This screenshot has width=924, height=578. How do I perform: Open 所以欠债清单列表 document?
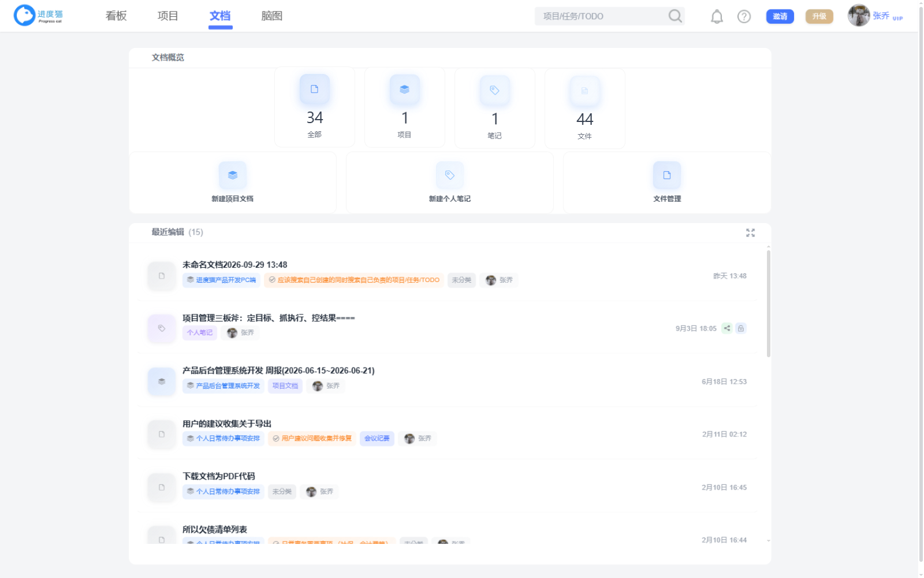[x=215, y=529]
